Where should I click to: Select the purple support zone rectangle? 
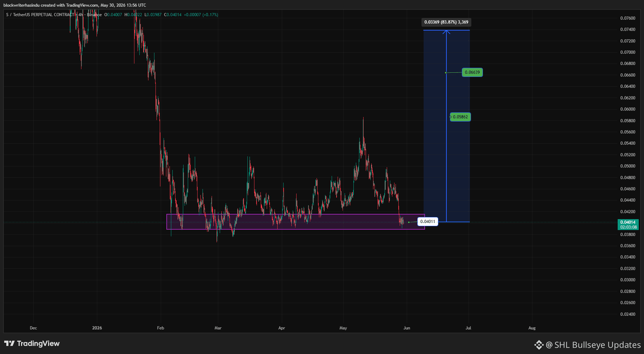[296, 222]
